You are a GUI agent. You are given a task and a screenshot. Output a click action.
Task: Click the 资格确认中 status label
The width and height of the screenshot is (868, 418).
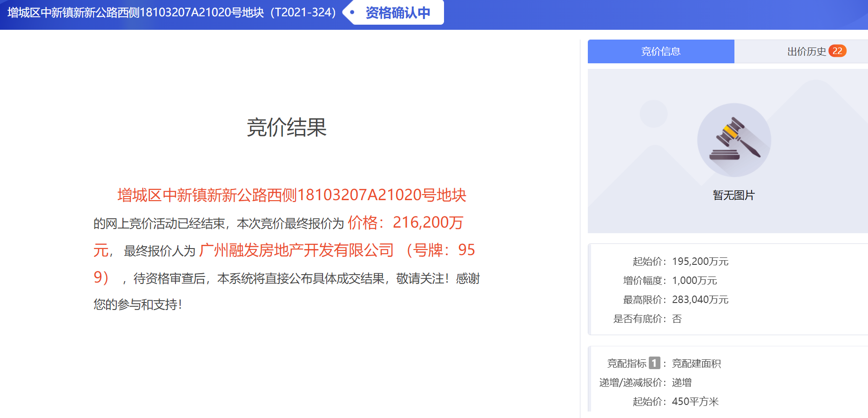(397, 13)
